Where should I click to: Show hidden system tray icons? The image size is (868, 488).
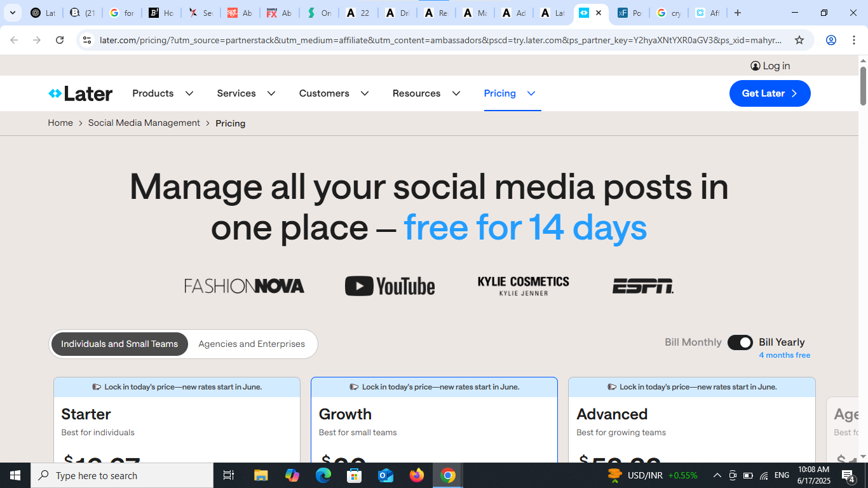[x=717, y=475]
